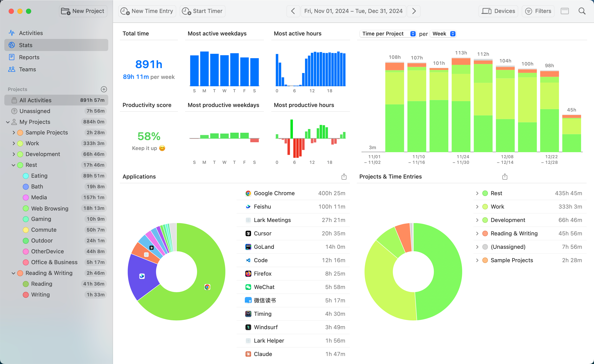Go to next date range arrow
This screenshot has width=594, height=364.
(x=414, y=11)
